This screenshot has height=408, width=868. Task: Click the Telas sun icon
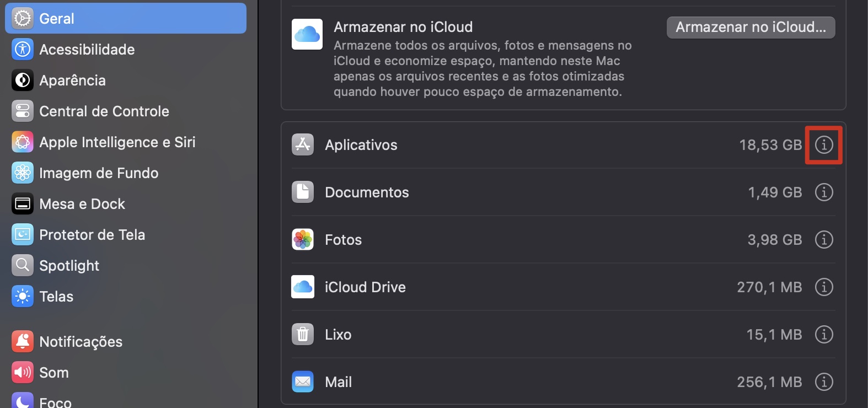[23, 296]
